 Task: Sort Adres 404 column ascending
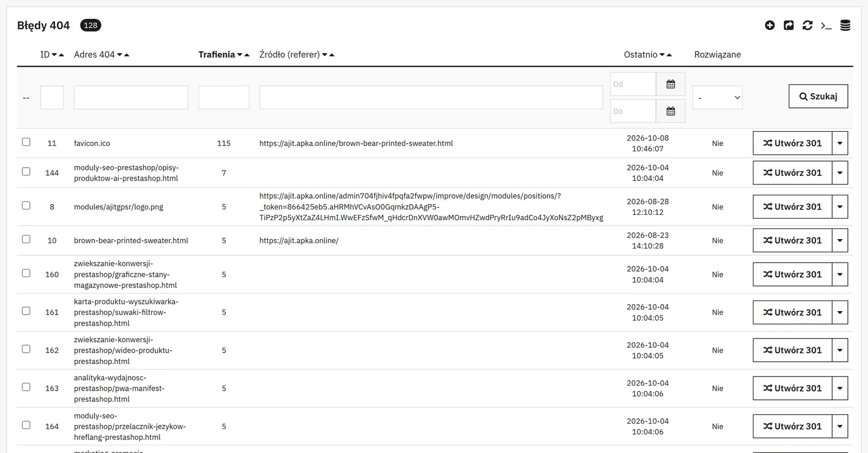(126, 55)
